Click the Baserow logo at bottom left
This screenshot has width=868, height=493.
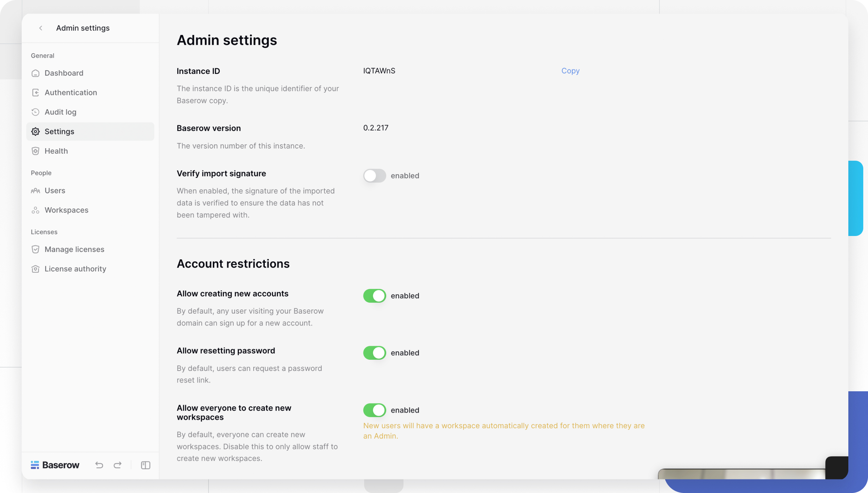55,465
